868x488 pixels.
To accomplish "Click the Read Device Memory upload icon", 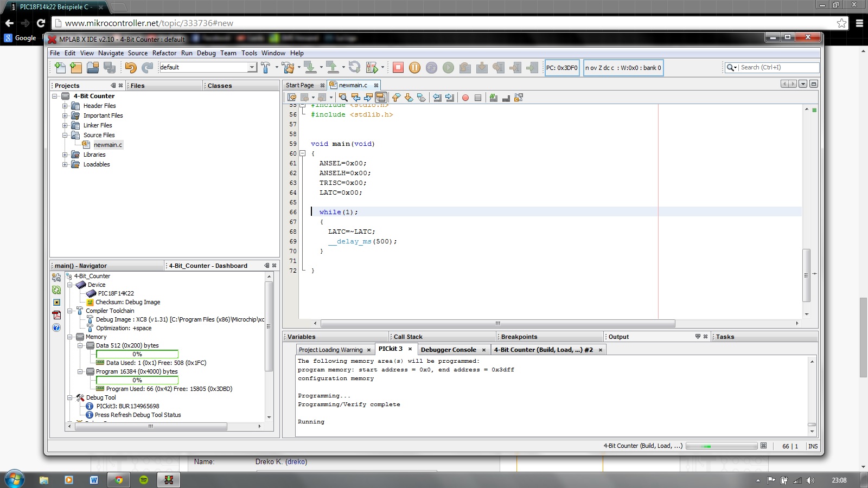I will pyautogui.click(x=332, y=67).
